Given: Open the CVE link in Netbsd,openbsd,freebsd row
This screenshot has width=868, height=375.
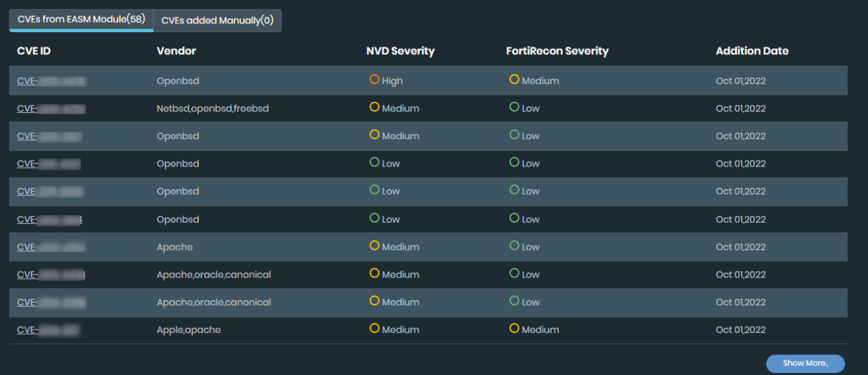Looking at the screenshot, I should point(51,108).
